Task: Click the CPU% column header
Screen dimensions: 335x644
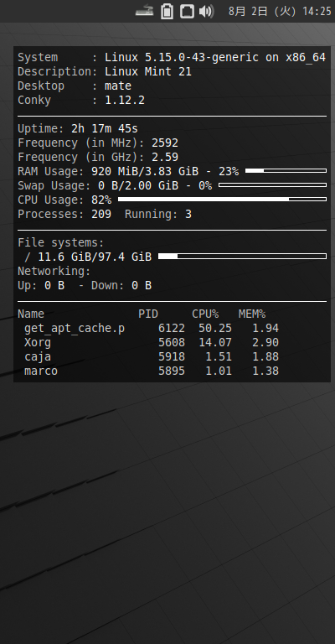Action: coord(205,314)
